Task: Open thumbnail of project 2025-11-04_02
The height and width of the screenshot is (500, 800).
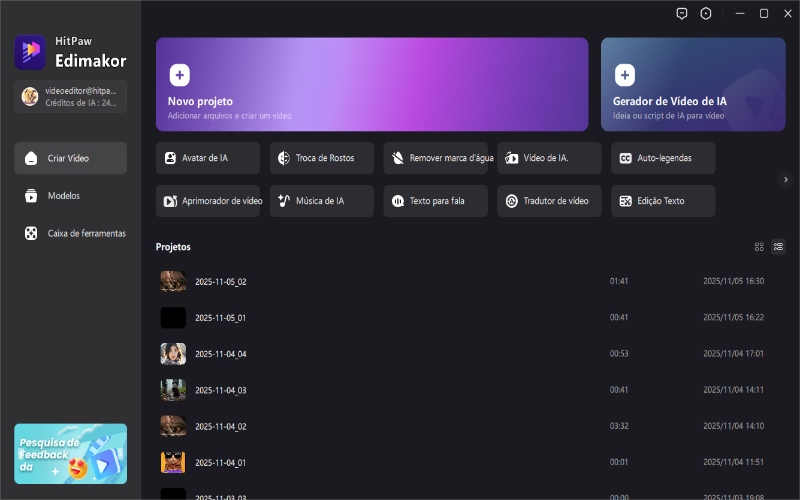Action: coord(173,426)
